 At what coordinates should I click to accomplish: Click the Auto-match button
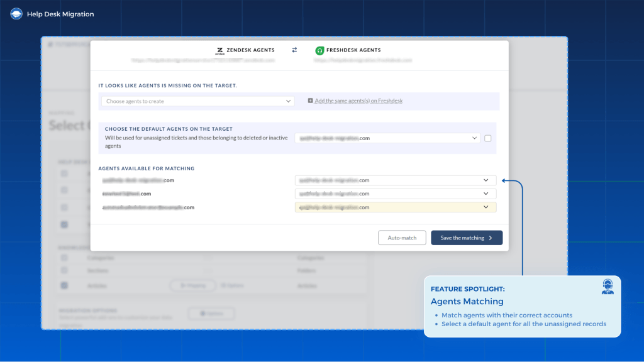(402, 238)
